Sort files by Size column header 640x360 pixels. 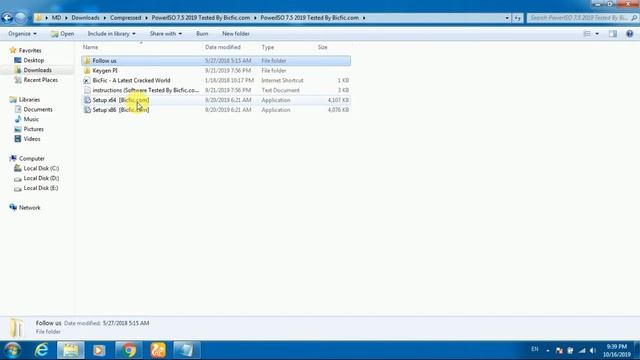click(322, 47)
